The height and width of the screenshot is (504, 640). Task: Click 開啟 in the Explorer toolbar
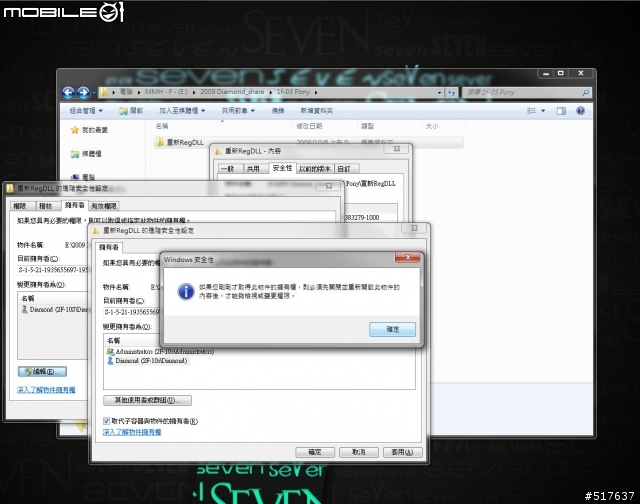131,111
